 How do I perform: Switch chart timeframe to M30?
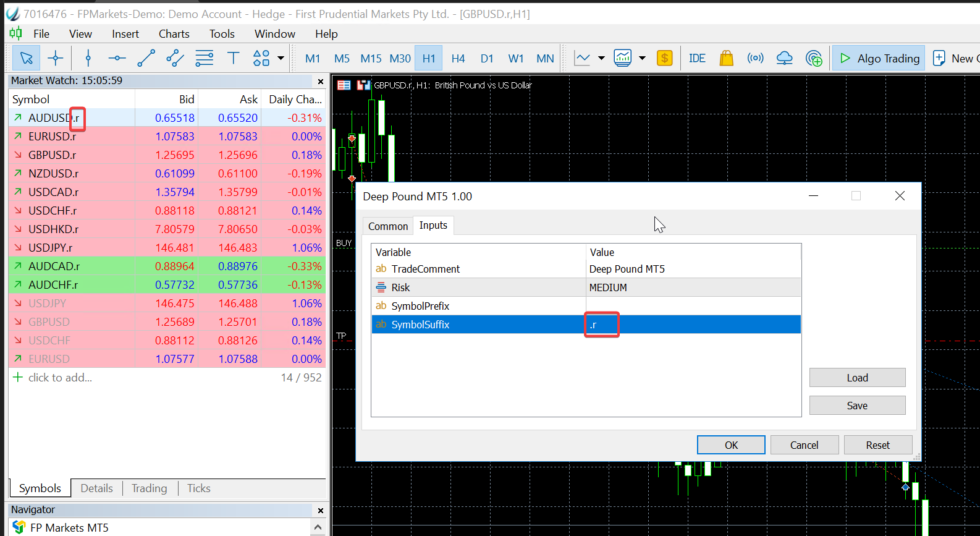[x=400, y=58]
